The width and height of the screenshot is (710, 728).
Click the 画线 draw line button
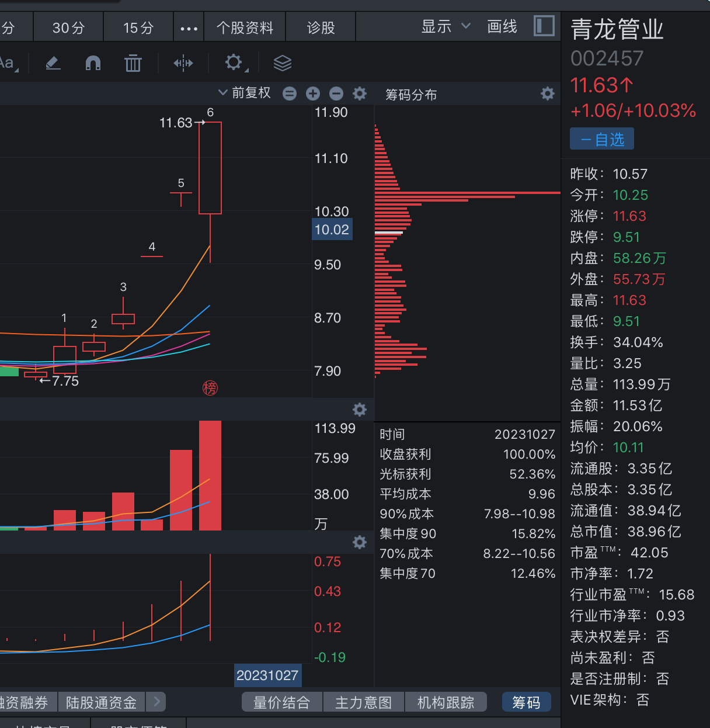click(502, 26)
